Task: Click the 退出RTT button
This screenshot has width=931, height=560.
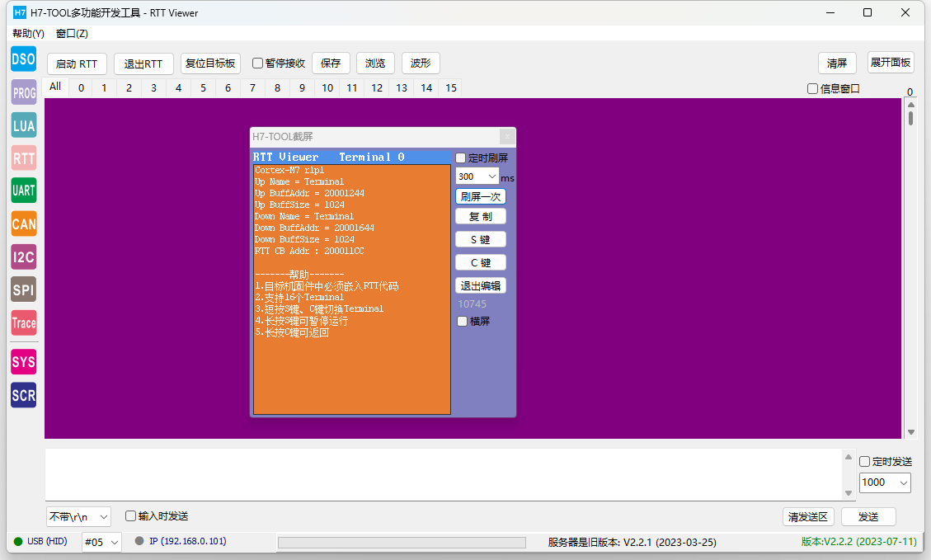Action: [143, 64]
